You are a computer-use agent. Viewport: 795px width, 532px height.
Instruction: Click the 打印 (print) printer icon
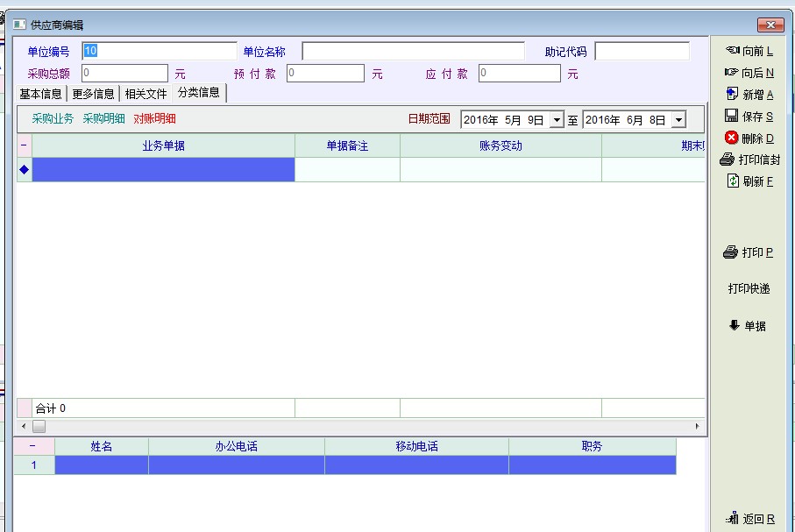pyautogui.click(x=730, y=252)
